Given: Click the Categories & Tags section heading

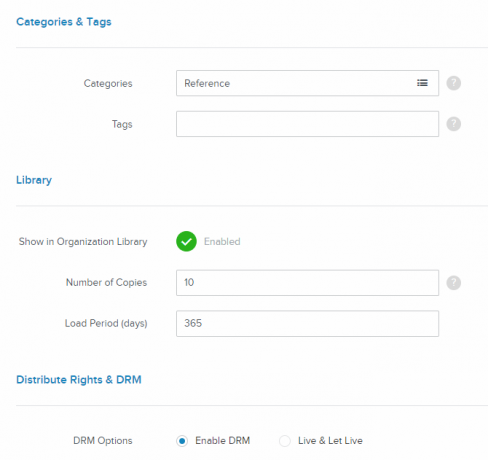Looking at the screenshot, I should pyautogui.click(x=64, y=22).
